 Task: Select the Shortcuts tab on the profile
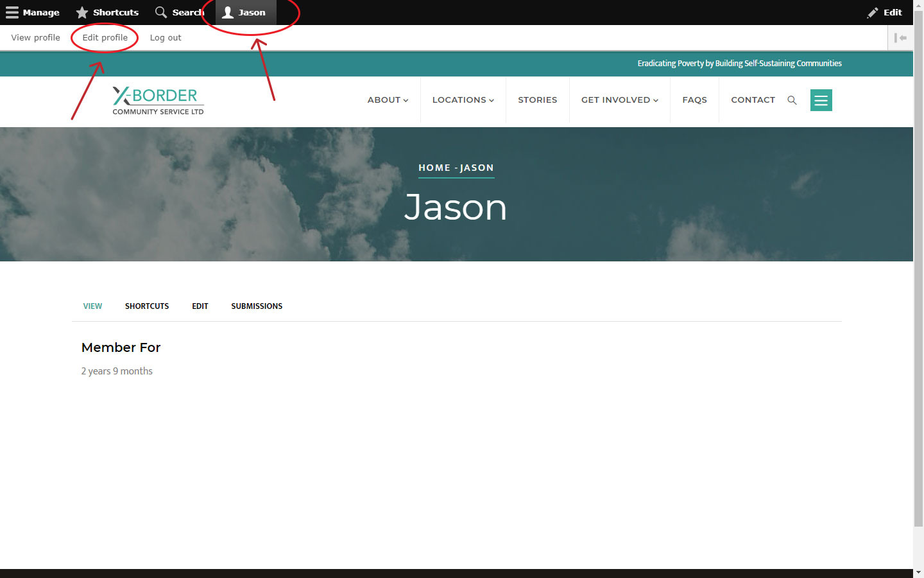[x=147, y=306]
